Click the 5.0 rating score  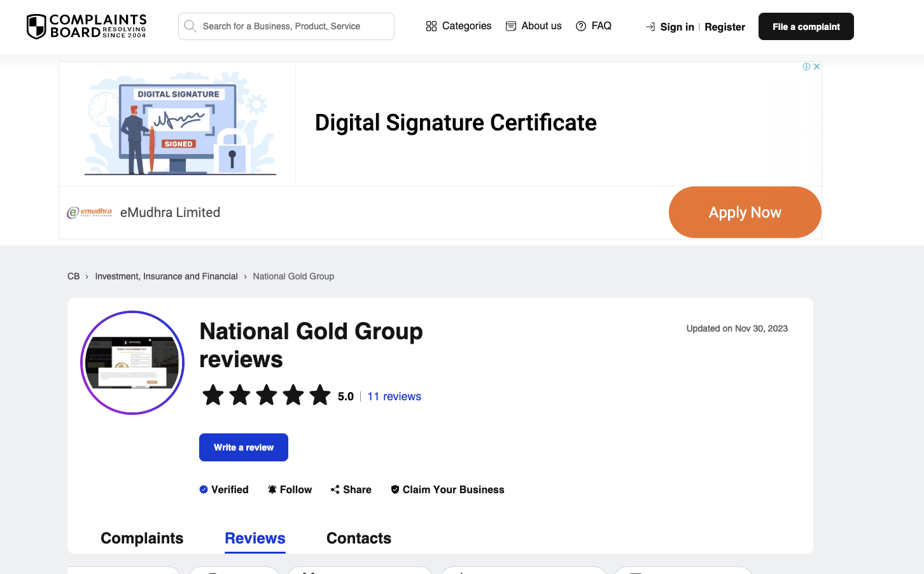[346, 396]
